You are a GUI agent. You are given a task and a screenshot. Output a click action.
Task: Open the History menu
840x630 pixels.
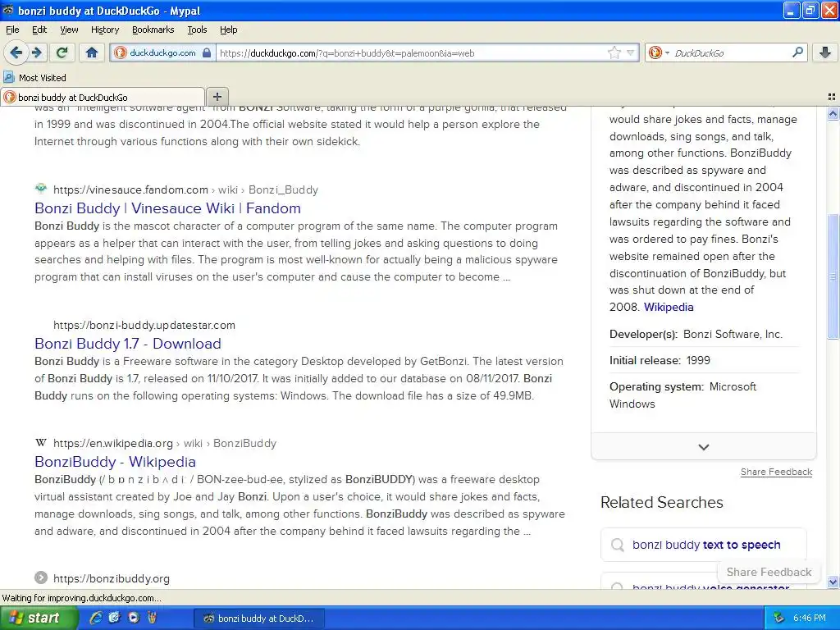[x=104, y=30]
